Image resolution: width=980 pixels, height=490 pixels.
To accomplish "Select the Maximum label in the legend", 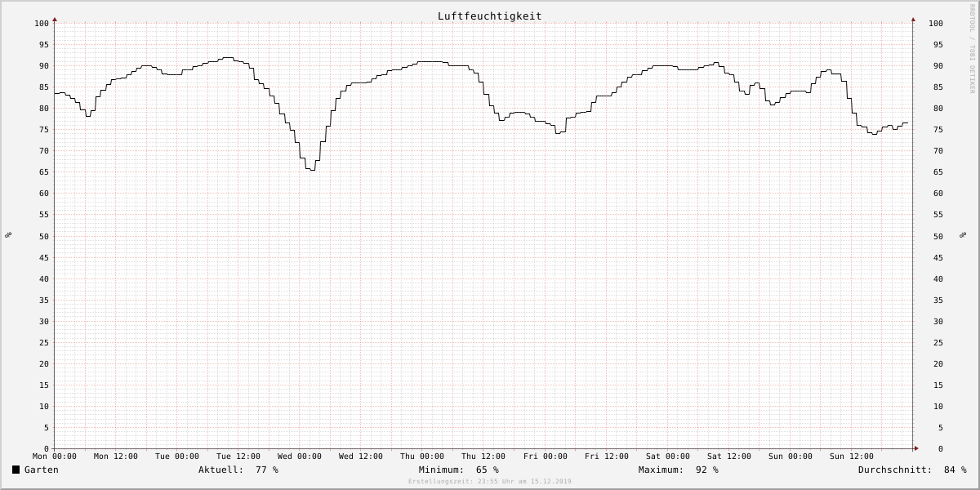I will click(661, 470).
